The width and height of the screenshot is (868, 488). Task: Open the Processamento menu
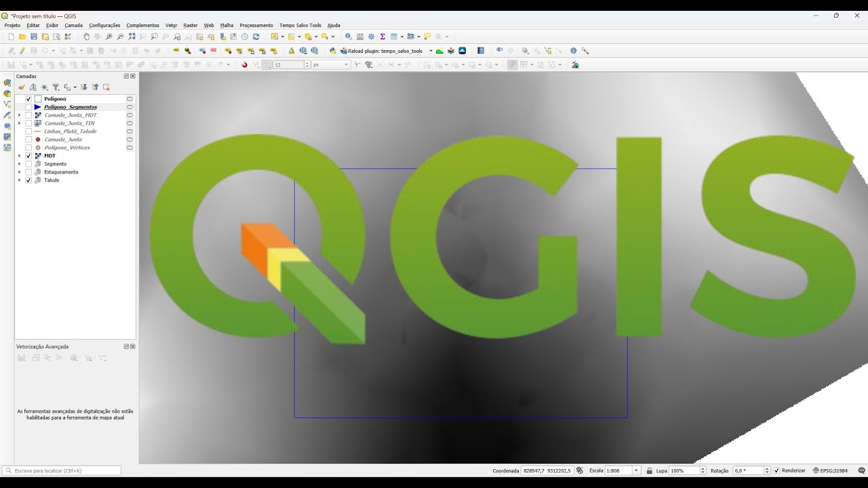[256, 25]
